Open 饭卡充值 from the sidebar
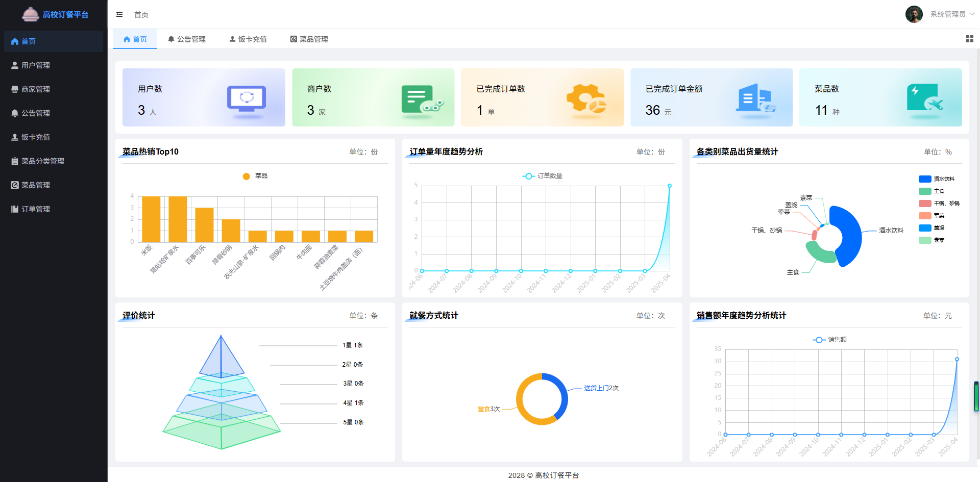980x482 pixels. pos(35,137)
